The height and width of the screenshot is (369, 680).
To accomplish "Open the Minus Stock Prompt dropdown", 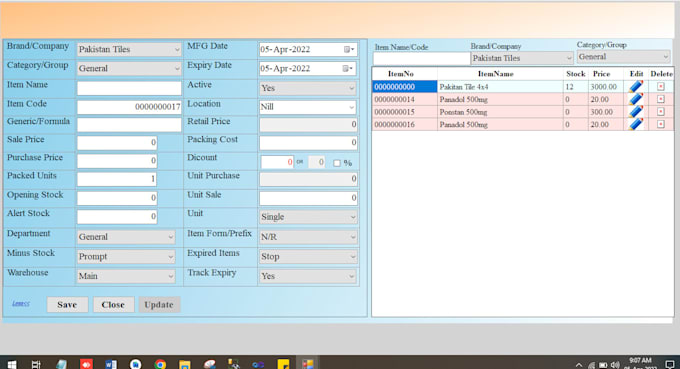I will click(x=126, y=257).
